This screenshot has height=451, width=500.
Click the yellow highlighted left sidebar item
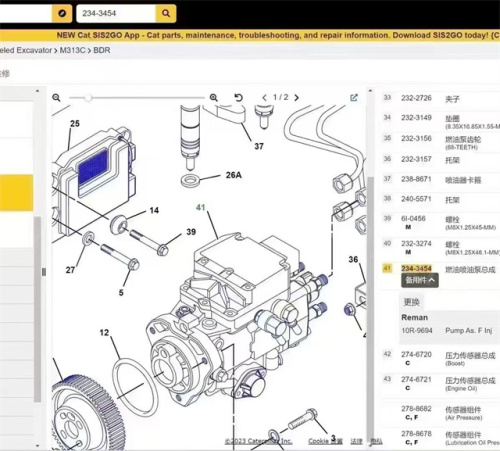point(16,193)
